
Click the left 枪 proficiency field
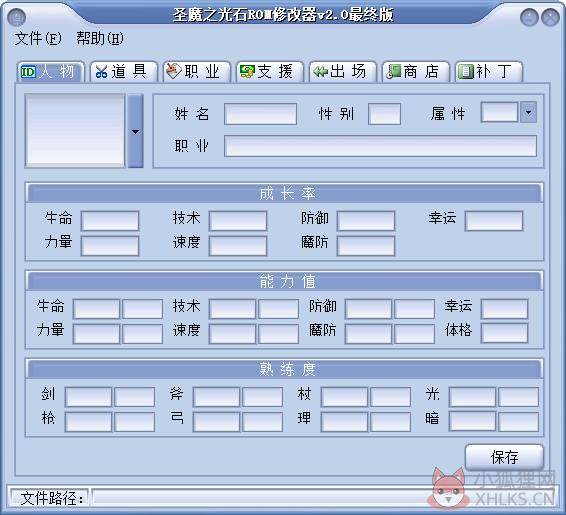point(89,422)
